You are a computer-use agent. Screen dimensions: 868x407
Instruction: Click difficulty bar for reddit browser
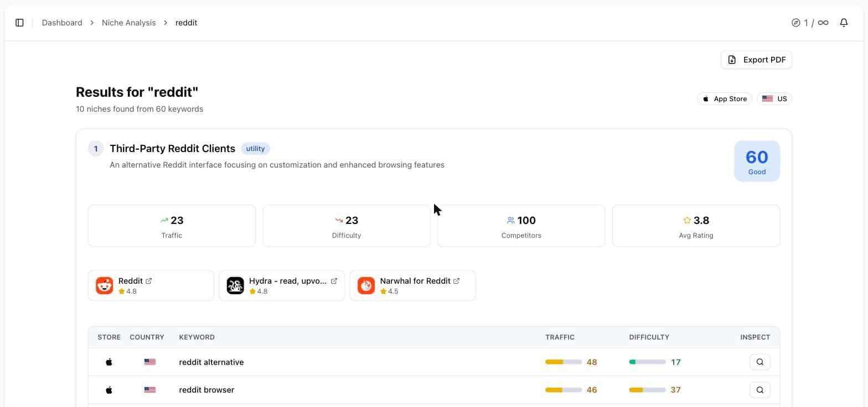coord(647,390)
